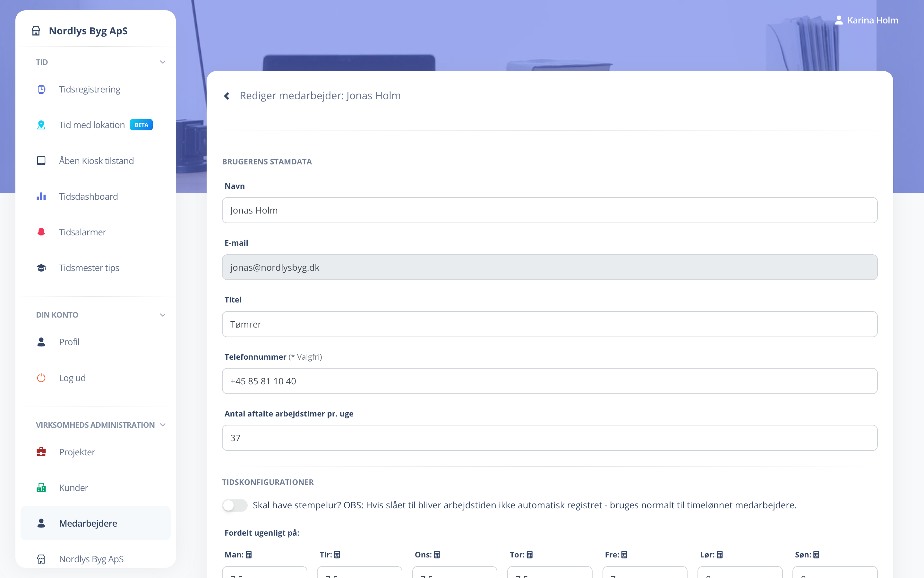Click the calculator icon next to Tor:
The height and width of the screenshot is (578, 924).
(x=529, y=554)
